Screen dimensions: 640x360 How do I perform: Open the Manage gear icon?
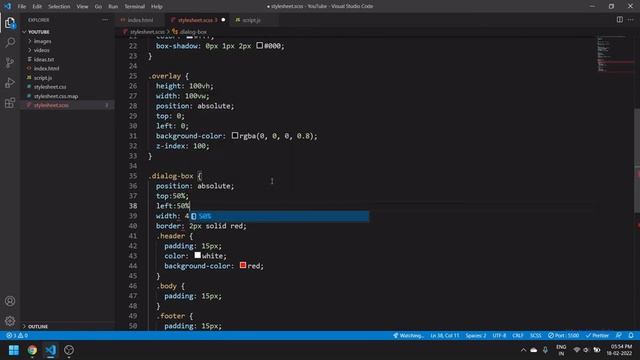(10, 321)
